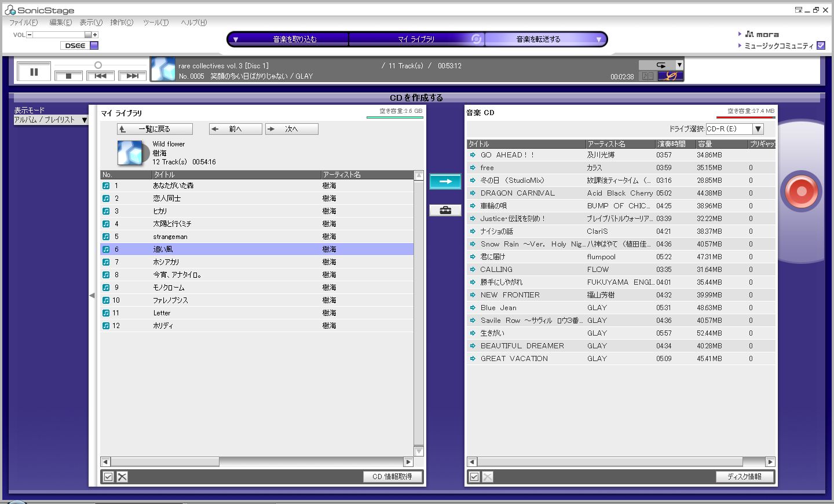Deselect all tracks in My Library panel
The width and height of the screenshot is (834, 504).
pyautogui.click(x=122, y=477)
